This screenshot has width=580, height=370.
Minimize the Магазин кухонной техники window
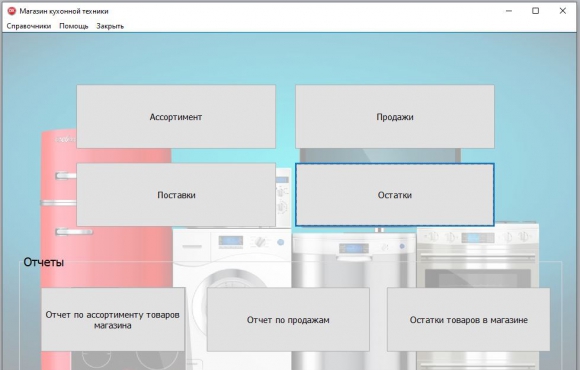click(509, 11)
